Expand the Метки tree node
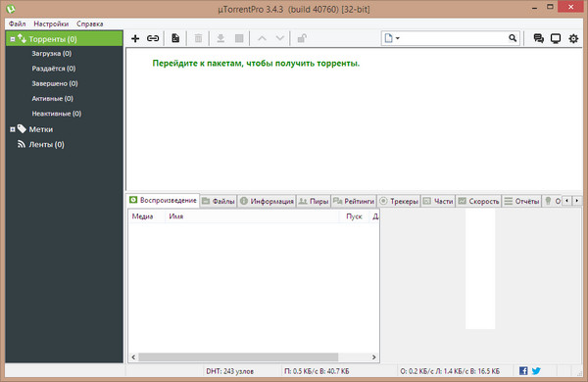The image size is (588, 382). (x=13, y=129)
